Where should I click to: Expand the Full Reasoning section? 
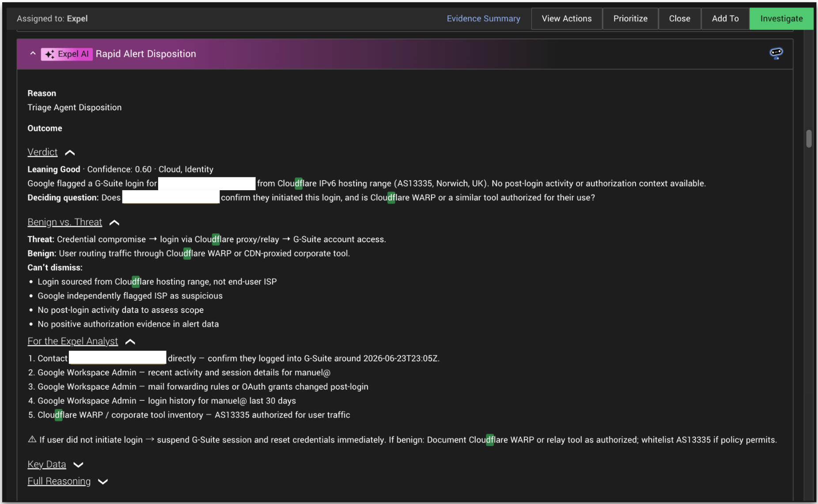click(x=103, y=481)
